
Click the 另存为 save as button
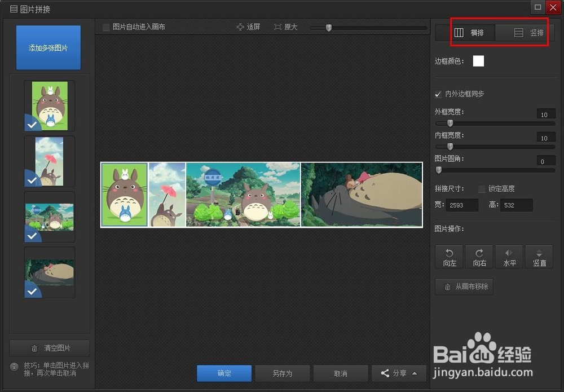283,373
